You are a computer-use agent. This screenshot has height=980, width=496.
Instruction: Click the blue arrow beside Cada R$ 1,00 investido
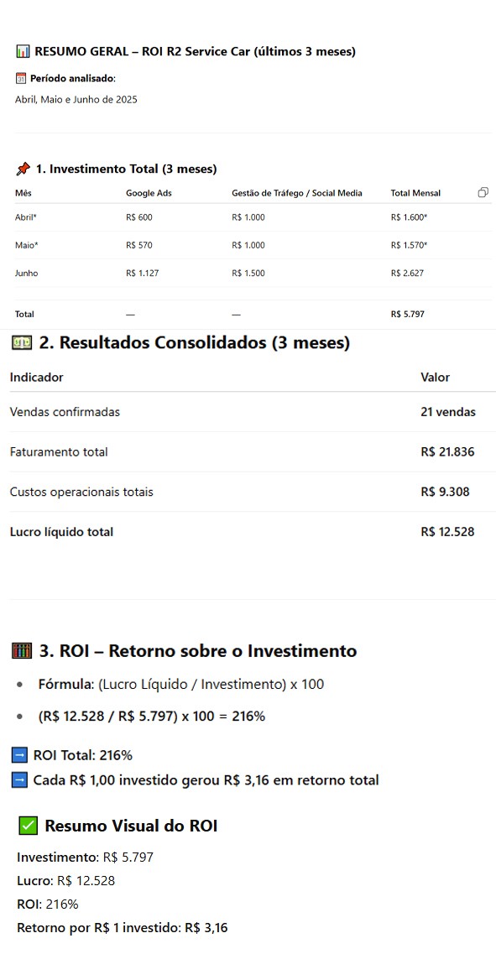pyautogui.click(x=19, y=780)
